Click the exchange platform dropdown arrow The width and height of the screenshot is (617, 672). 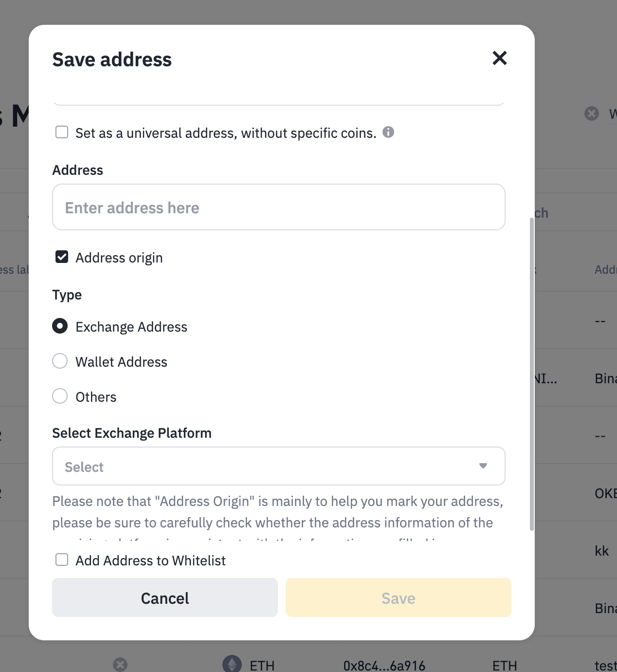pos(483,467)
